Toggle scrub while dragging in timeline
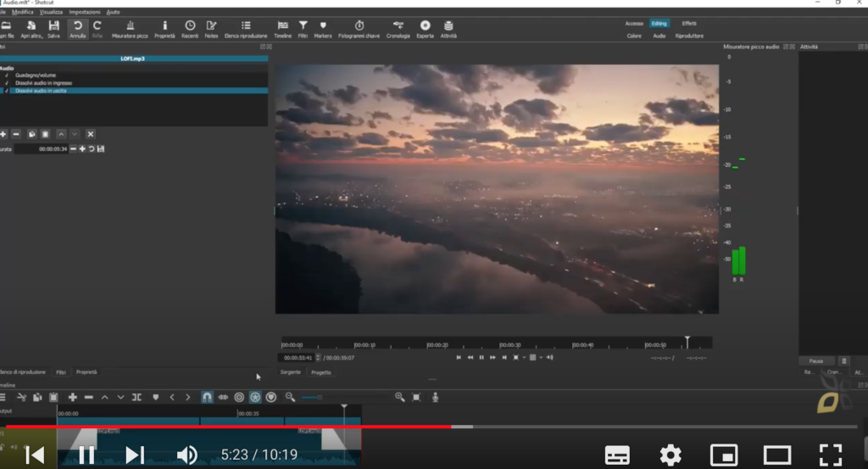Viewport: 868px width, 469px height. pos(223,397)
